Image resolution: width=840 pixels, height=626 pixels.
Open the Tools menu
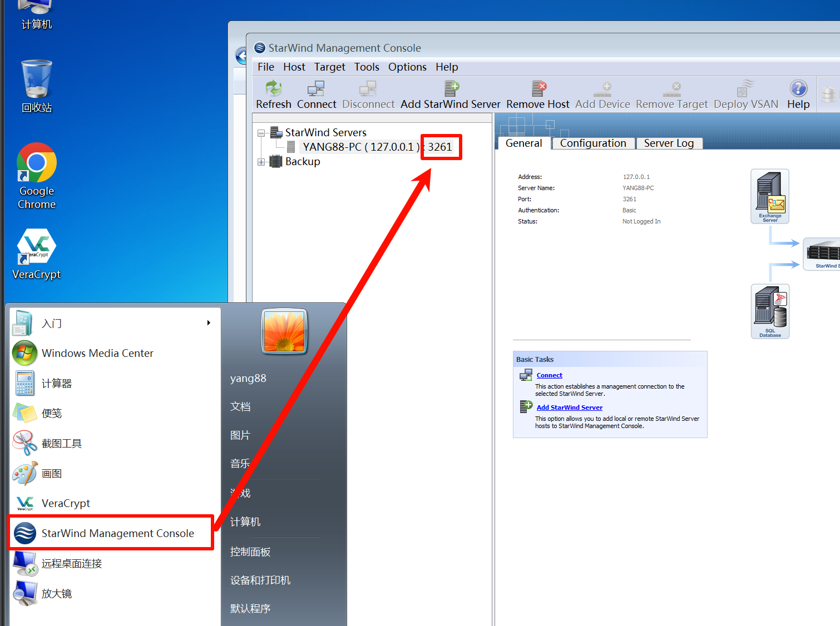[x=367, y=67]
